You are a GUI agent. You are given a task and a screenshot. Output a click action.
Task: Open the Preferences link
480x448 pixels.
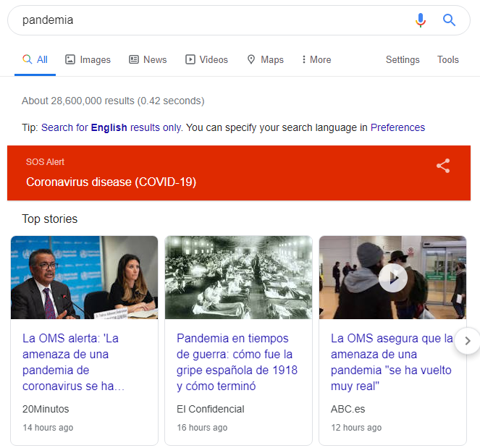[x=397, y=127]
